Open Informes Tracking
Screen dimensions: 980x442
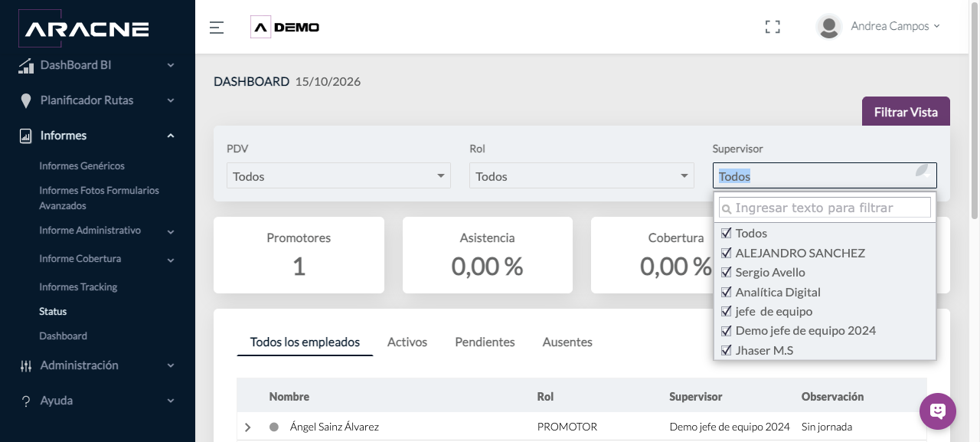click(78, 286)
